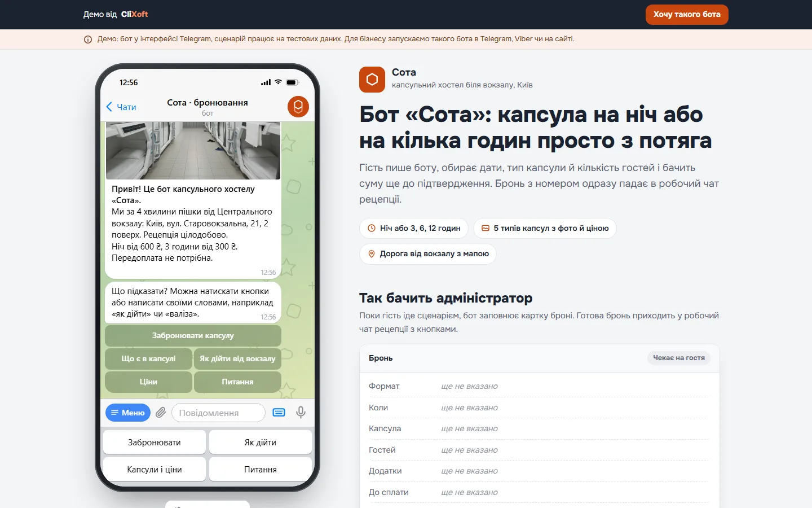Click the CliXoft logo link

tap(134, 15)
